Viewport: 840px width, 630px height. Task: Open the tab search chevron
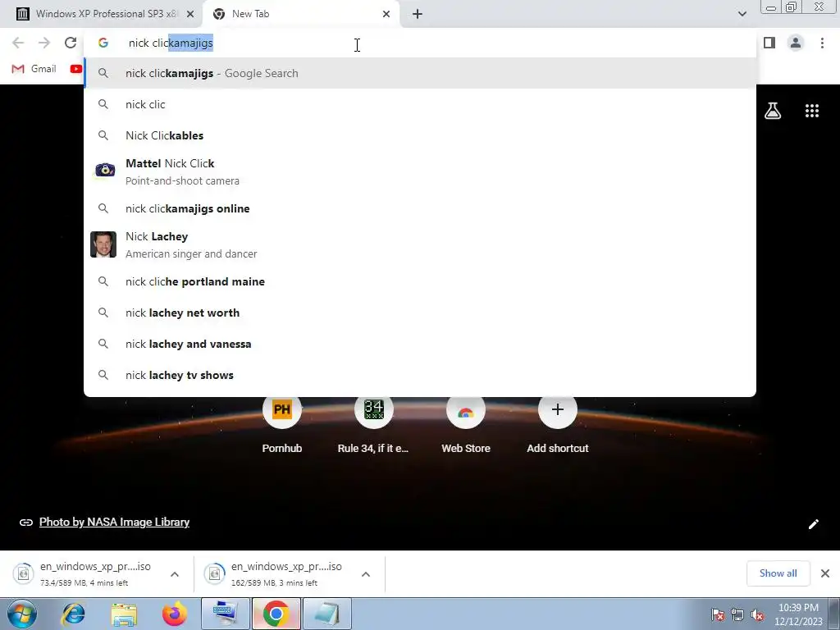pyautogui.click(x=742, y=14)
